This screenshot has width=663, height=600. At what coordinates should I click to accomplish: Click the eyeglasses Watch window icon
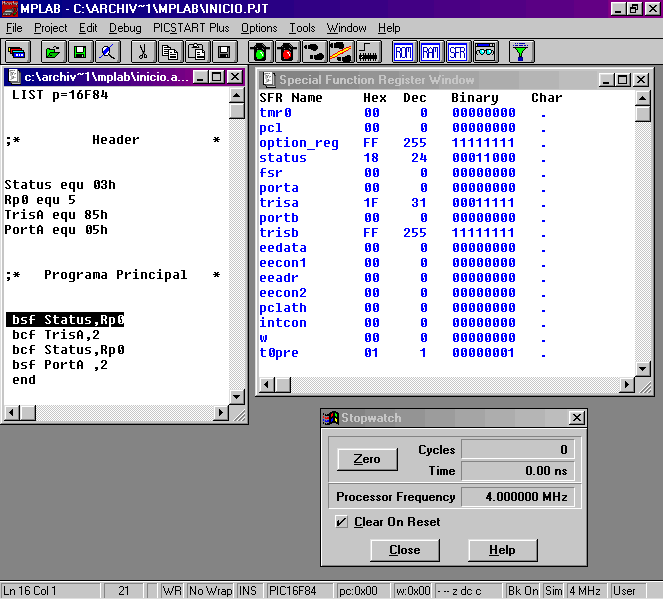[485, 51]
